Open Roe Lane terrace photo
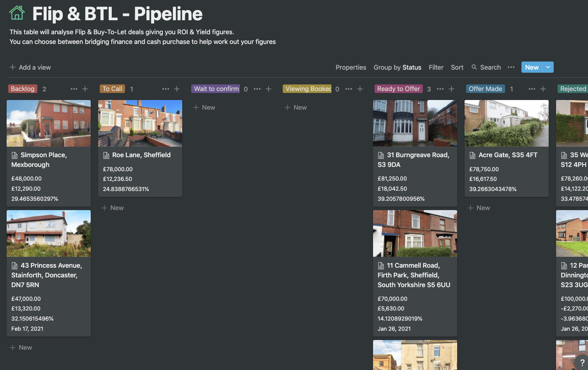Screen dimensions: 588x370 (140, 123)
